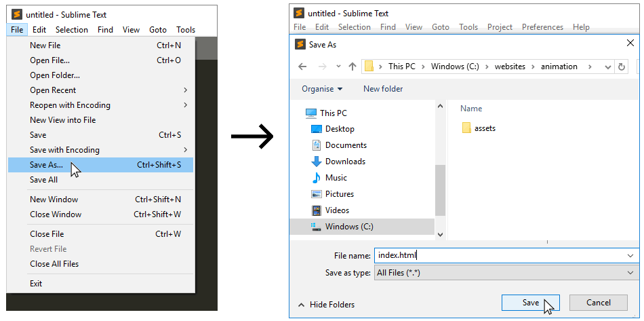Image resolution: width=644 pixels, height=321 pixels.
Task: Click the Save button
Action: coord(531,303)
